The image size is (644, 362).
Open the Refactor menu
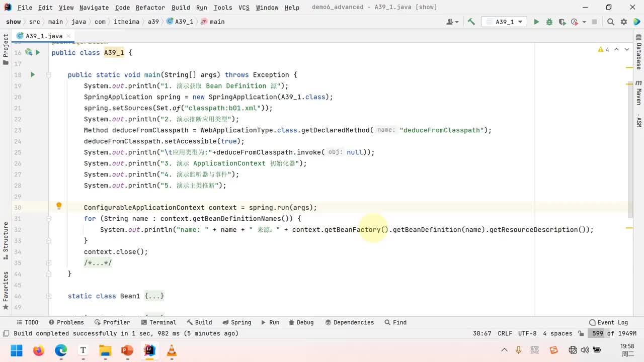(150, 8)
